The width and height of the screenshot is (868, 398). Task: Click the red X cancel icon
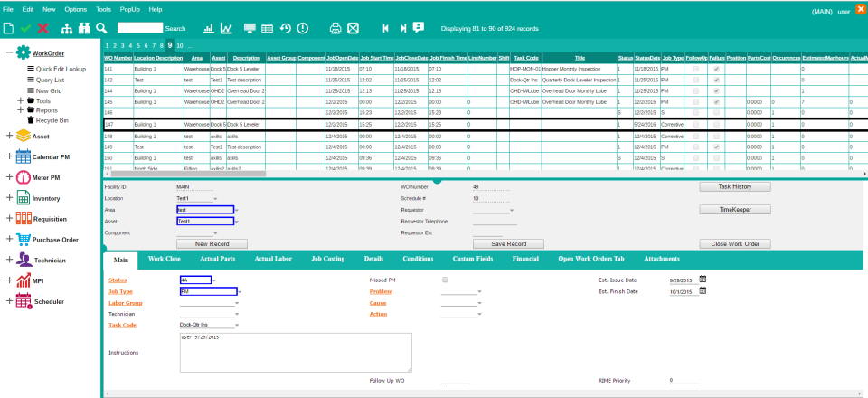coord(42,28)
